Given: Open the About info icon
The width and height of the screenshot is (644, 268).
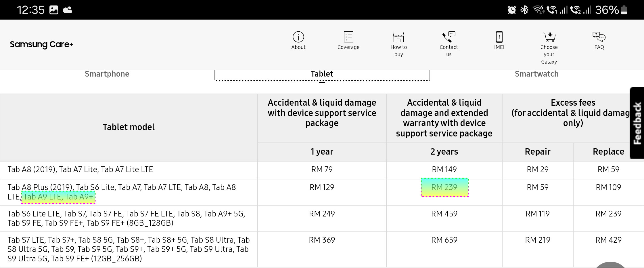Looking at the screenshot, I should click(298, 37).
